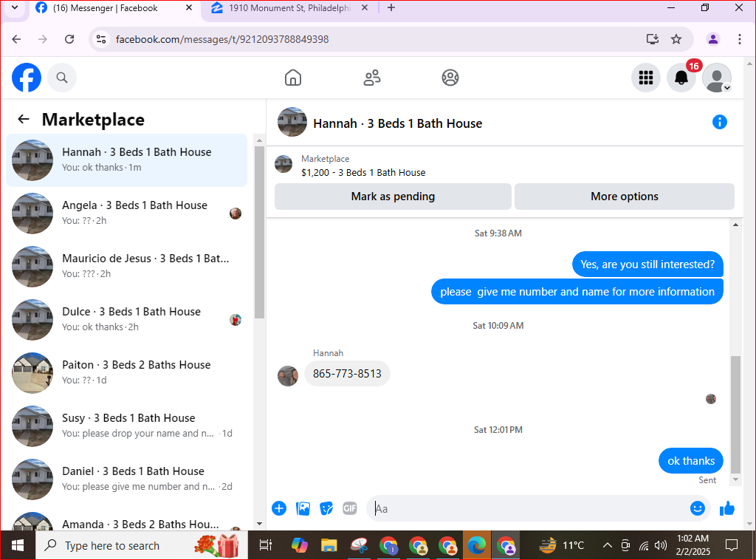Viewport: 756px width, 560px height.
Task: Click the 'Yes, are you still interested?' message
Action: (x=647, y=264)
